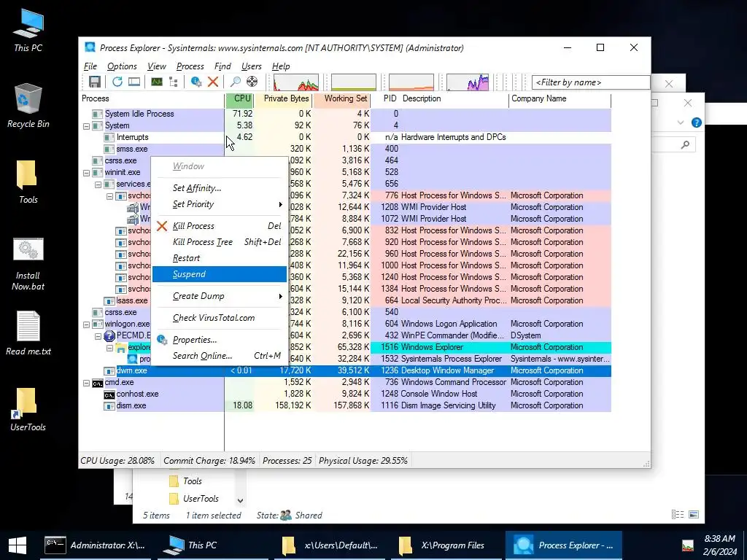Collapse the cmd.exe tree node
The width and height of the screenshot is (747, 560).
(x=86, y=383)
